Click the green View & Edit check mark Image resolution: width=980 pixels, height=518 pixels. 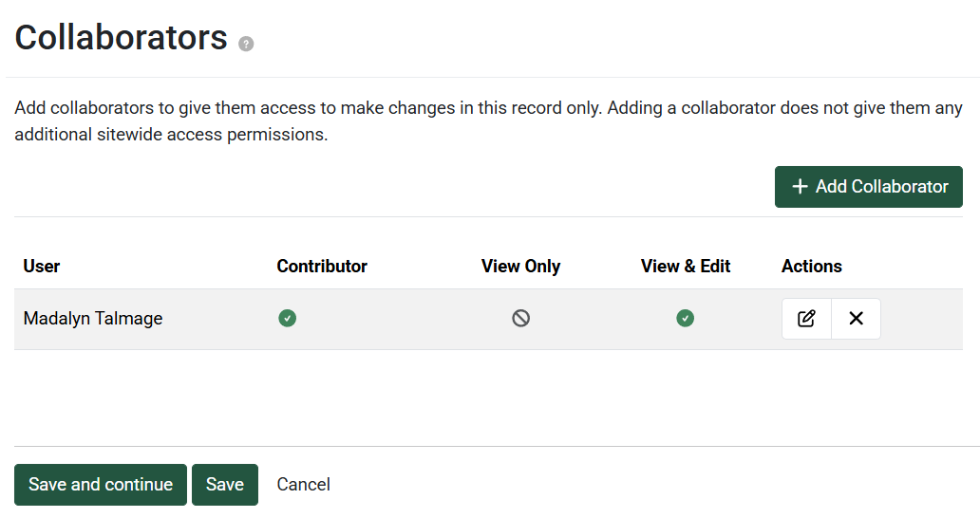685,319
